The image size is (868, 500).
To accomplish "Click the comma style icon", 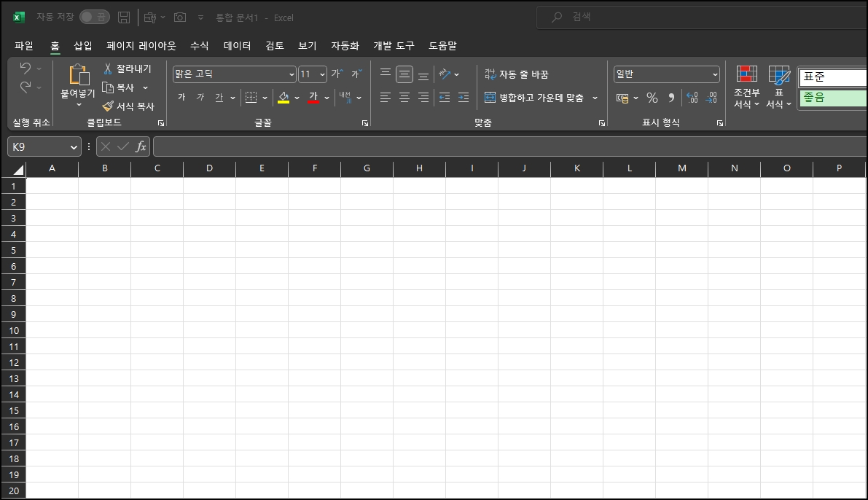I will coord(671,97).
